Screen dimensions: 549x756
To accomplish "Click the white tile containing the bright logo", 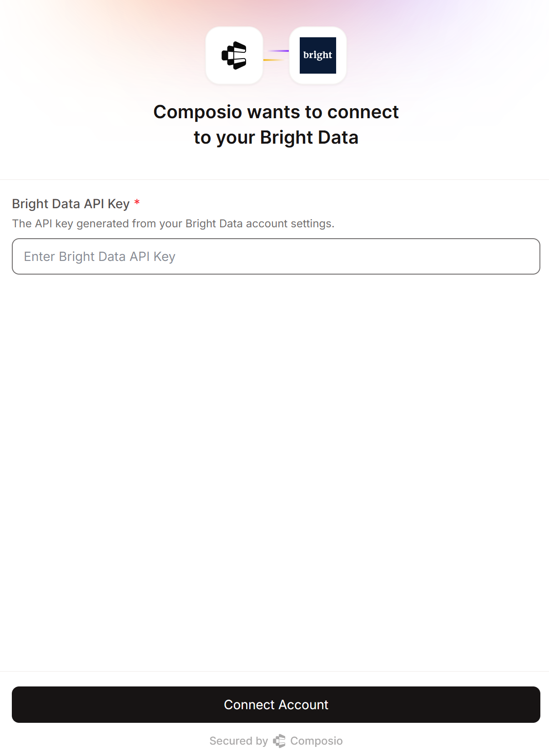I will tap(317, 55).
